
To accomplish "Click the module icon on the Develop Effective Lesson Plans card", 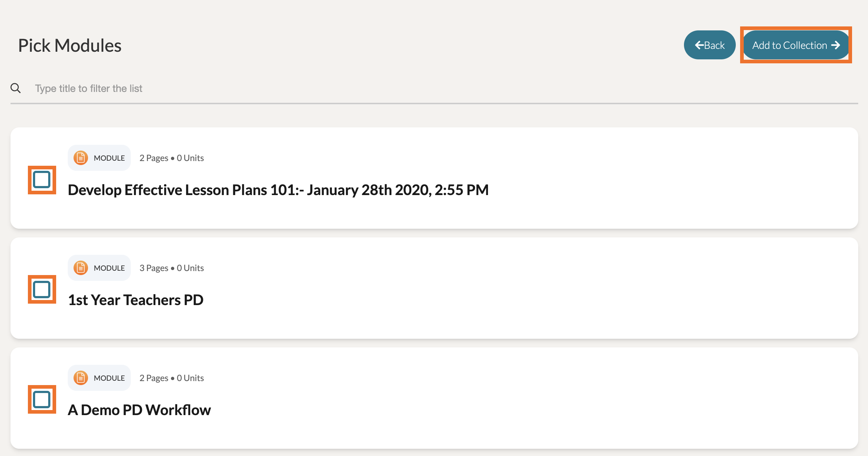I will click(x=81, y=158).
